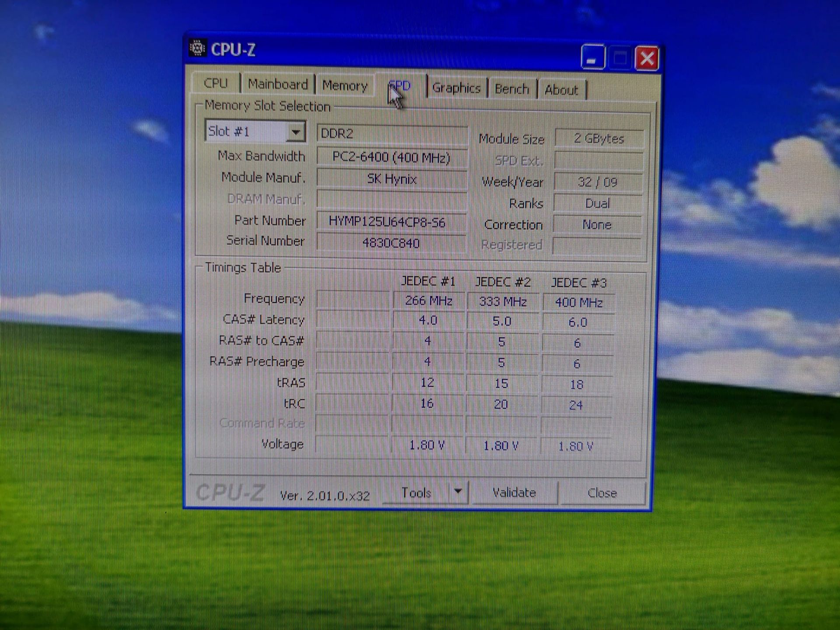Open the About tab
This screenshot has height=630, width=840.
coord(561,90)
